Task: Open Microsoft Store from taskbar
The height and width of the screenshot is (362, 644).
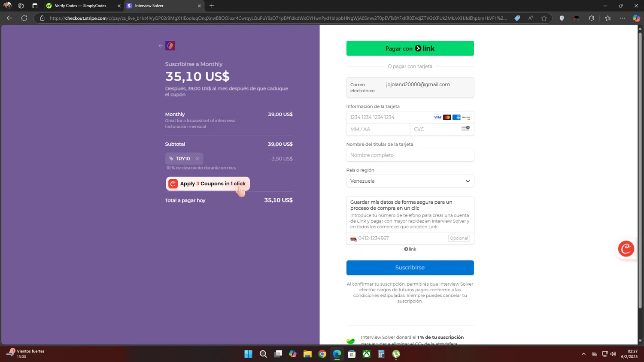Action: pos(352,354)
